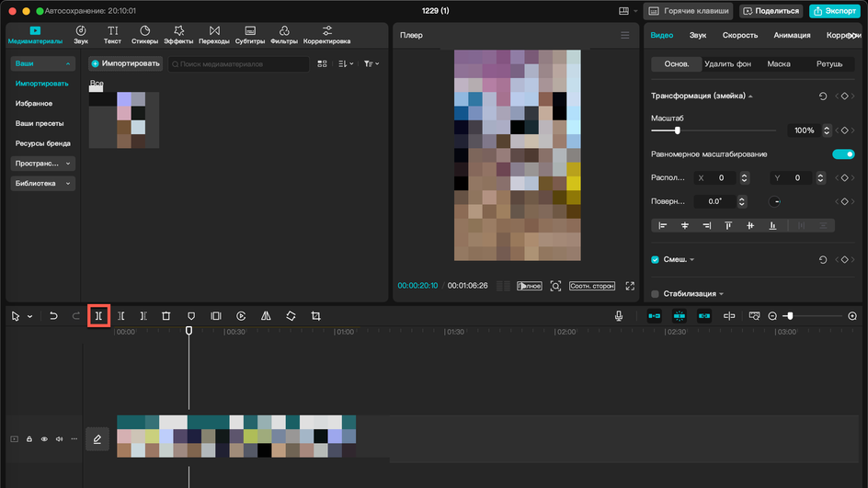Click the Соотн. сторон button
Image resolution: width=868 pixels, height=488 pixels.
click(x=592, y=286)
